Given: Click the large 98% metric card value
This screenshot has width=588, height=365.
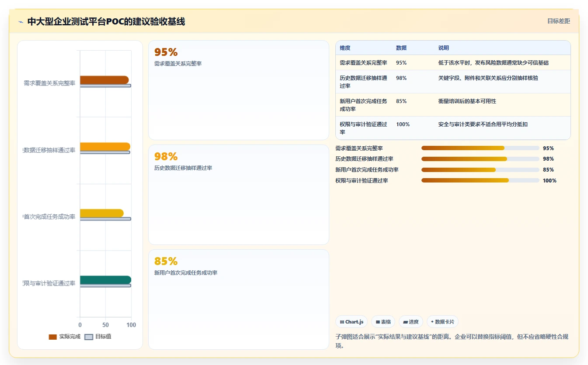Looking at the screenshot, I should pos(166,157).
